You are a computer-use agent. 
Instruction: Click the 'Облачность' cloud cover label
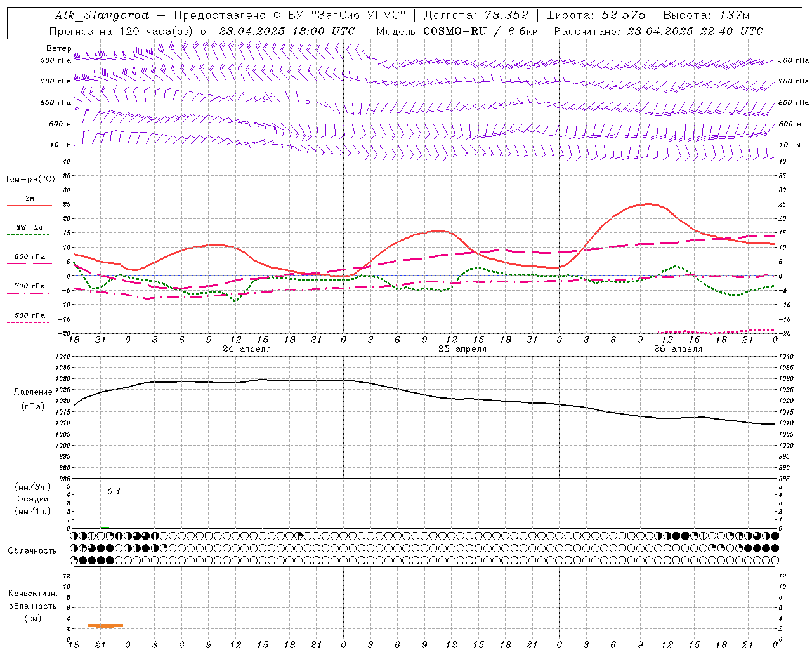point(32,550)
